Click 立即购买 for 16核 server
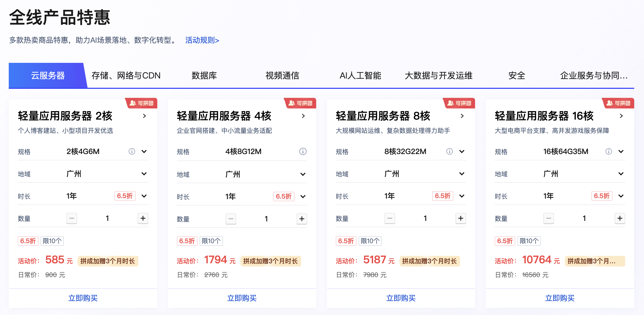Viewport: 644px width, 315px height. click(560, 298)
